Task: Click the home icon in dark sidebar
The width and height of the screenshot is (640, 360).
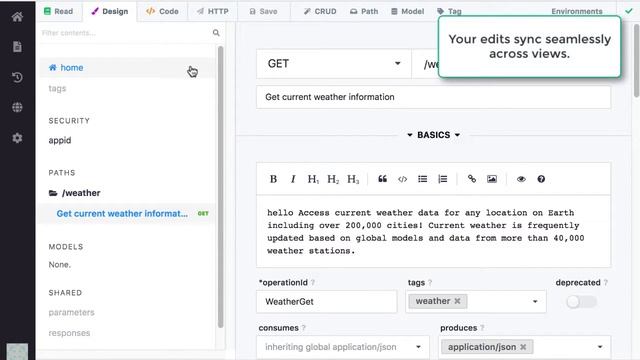Action: point(17,17)
